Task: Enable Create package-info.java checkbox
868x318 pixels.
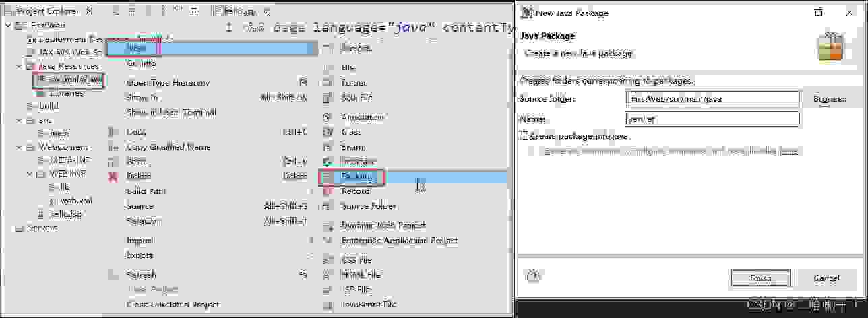Action: pyautogui.click(x=524, y=135)
